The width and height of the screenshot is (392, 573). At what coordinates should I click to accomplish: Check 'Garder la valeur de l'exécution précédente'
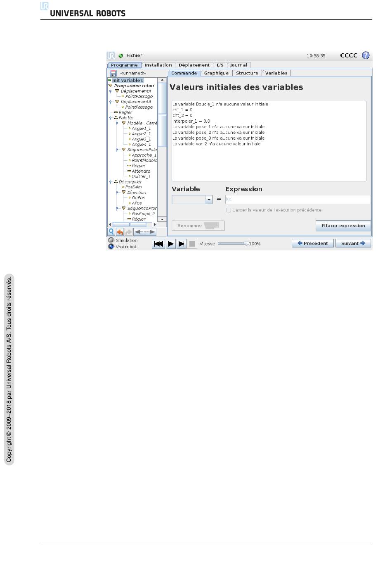(x=229, y=210)
